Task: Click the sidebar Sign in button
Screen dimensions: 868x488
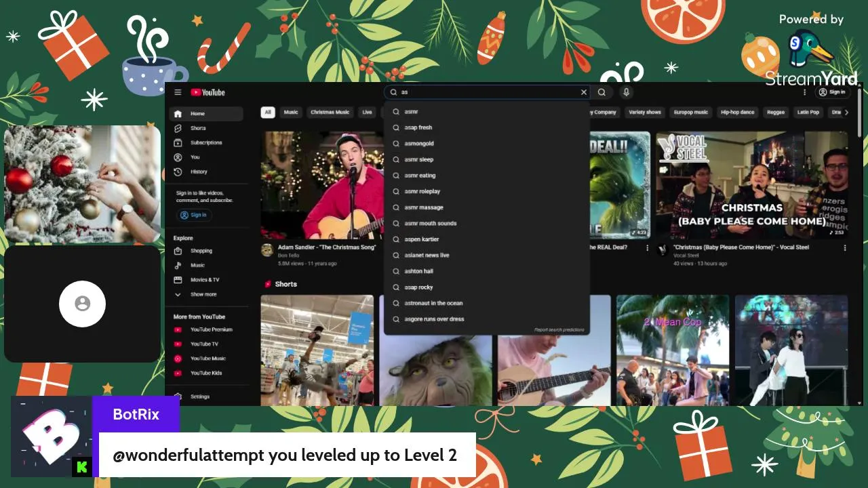Action: pos(194,215)
